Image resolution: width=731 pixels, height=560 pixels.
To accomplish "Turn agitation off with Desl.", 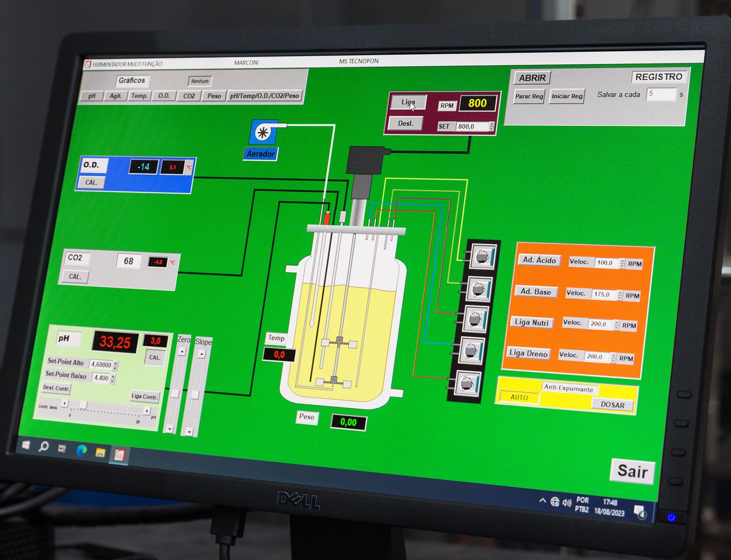I will click(x=405, y=123).
